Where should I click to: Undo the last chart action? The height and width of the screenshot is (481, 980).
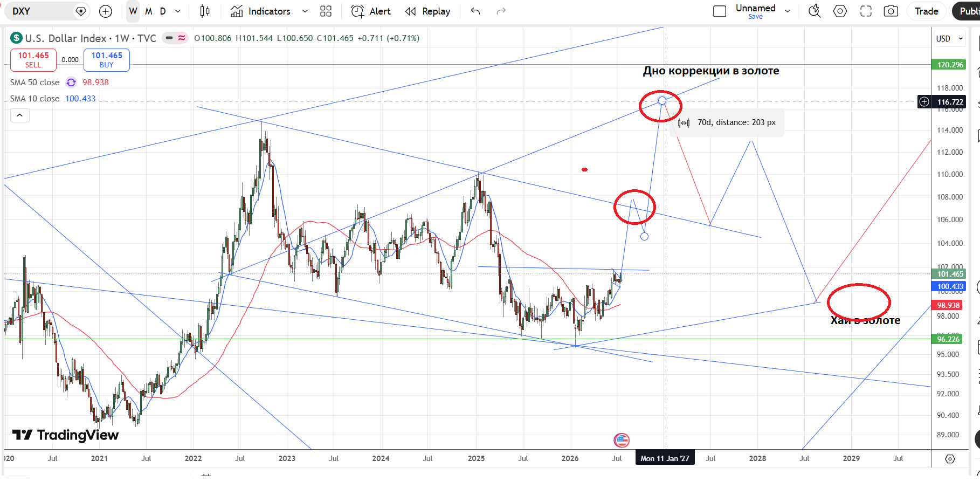click(475, 11)
